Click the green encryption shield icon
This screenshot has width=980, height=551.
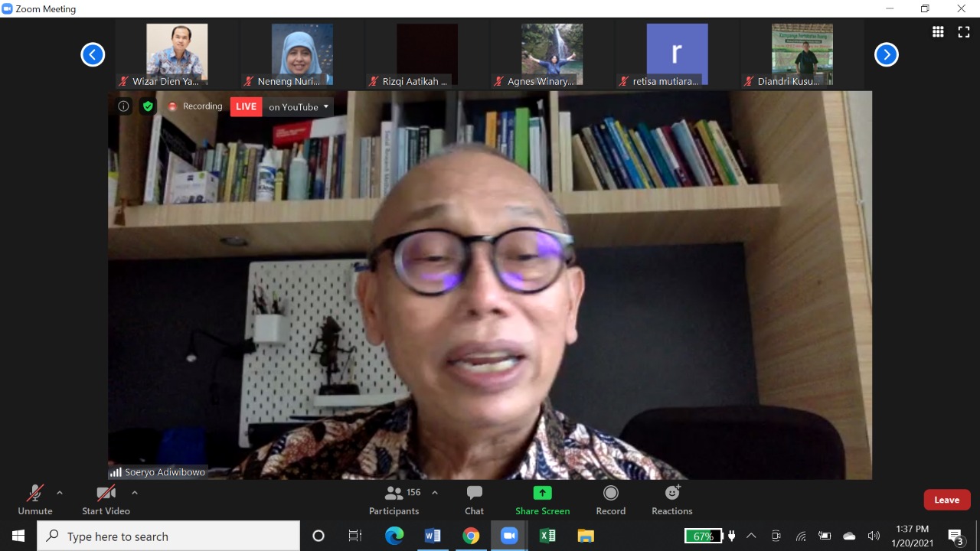pos(148,106)
